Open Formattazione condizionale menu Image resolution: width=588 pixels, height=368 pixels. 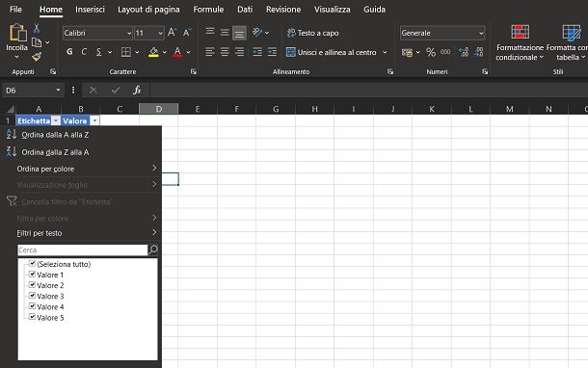520,42
